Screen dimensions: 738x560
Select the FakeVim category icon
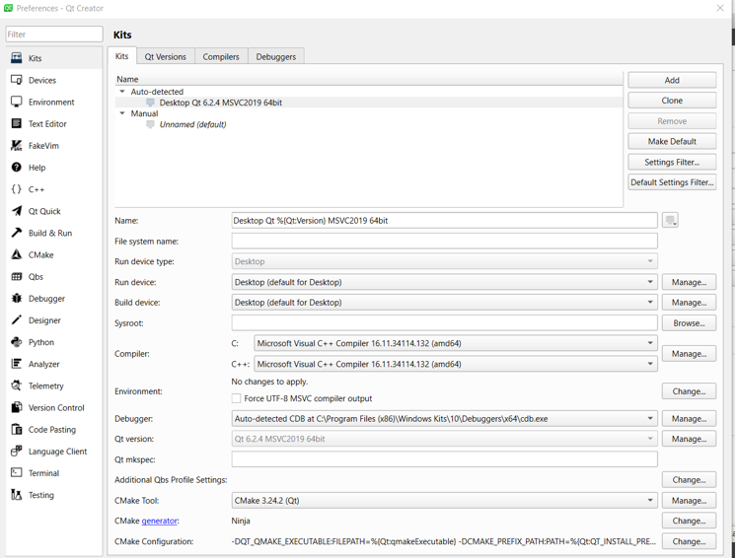pyautogui.click(x=17, y=146)
